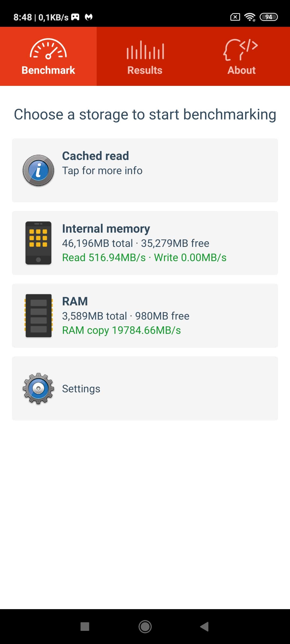Click the gear Settings icon

coord(38,388)
